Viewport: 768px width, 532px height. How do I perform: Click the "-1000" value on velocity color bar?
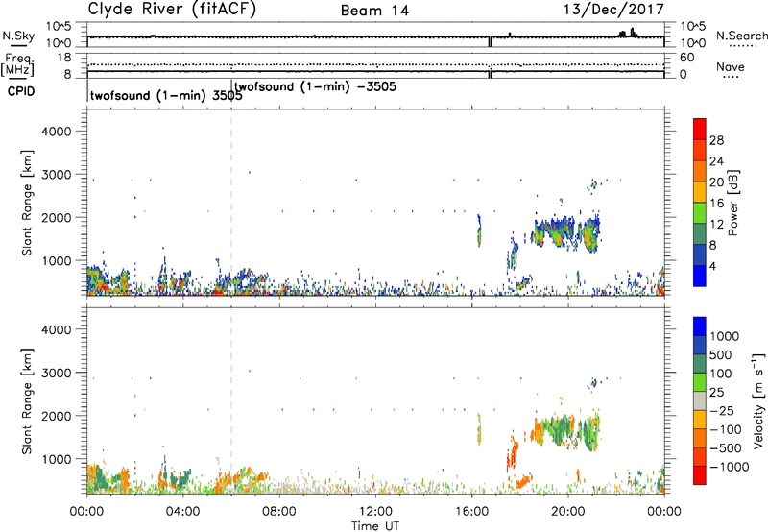coord(729,467)
